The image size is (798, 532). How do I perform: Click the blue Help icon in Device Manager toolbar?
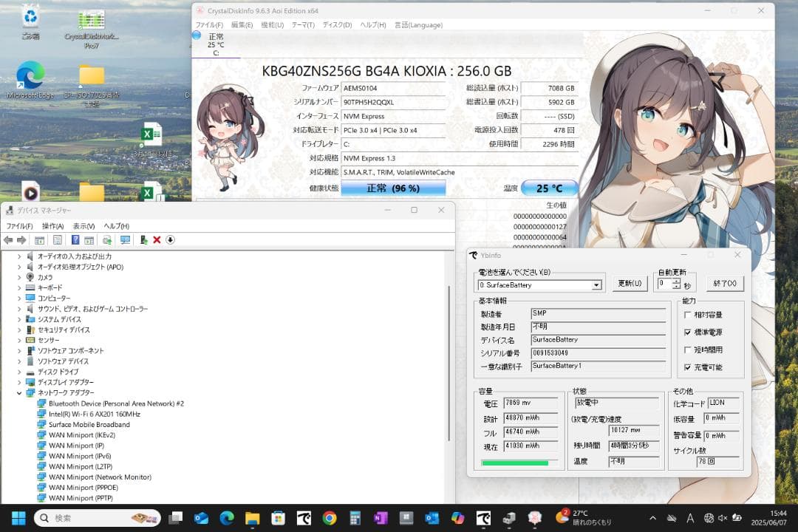pyautogui.click(x=75, y=240)
